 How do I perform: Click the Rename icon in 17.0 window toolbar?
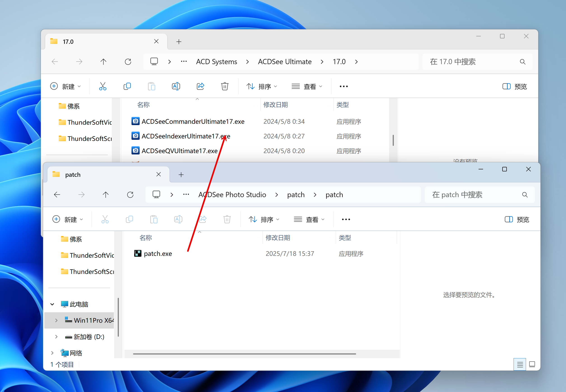pos(176,86)
